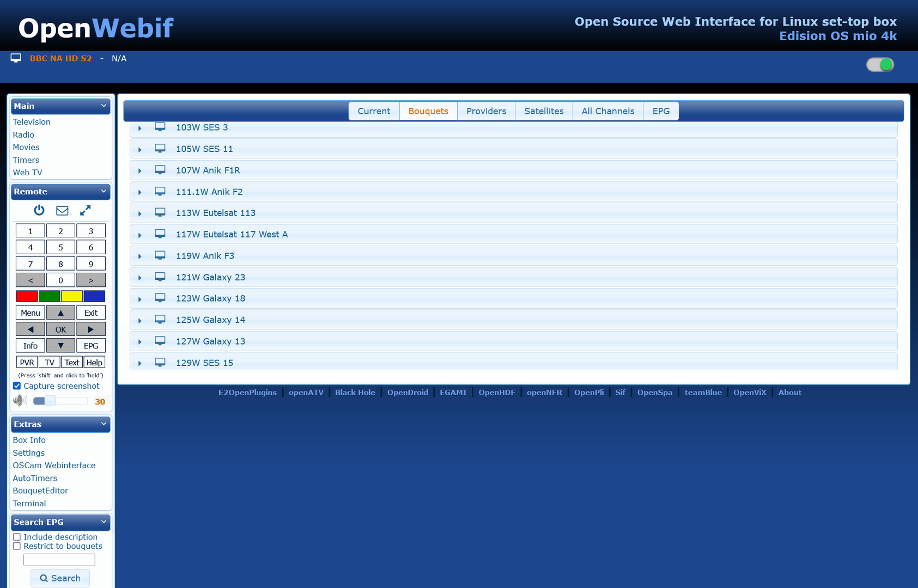918x588 pixels.
Task: Switch to the Current tab
Action: click(374, 111)
